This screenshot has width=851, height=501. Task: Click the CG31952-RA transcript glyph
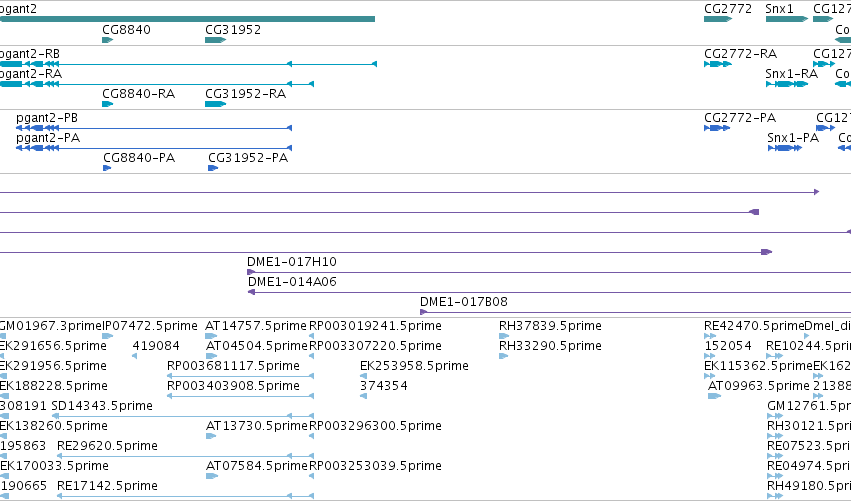[215, 104]
